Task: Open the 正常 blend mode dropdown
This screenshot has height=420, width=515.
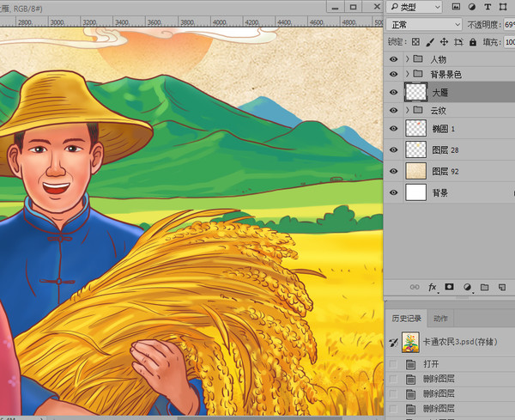Action: point(424,25)
